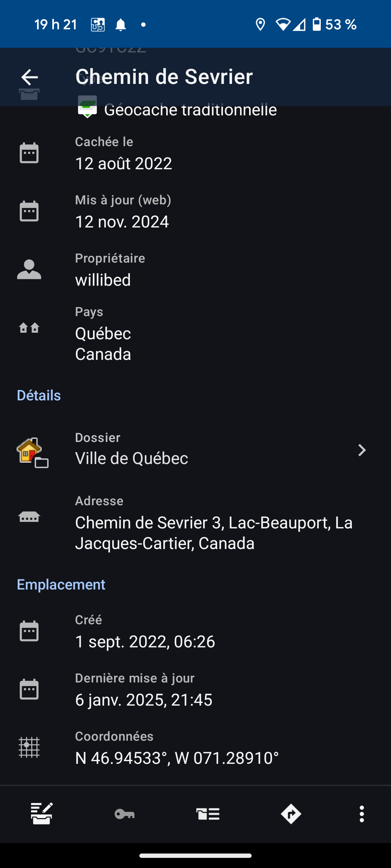The width and height of the screenshot is (391, 868).
Task: Open the log edit icon in bottom bar
Action: pyautogui.click(x=42, y=814)
